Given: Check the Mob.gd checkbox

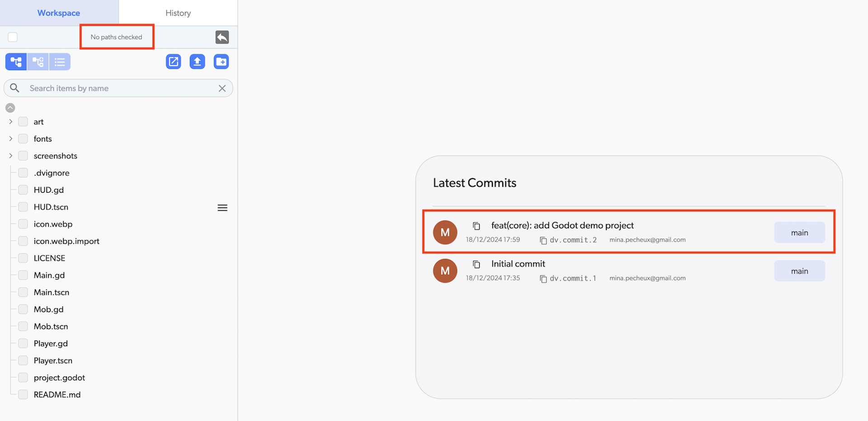Looking at the screenshot, I should click(23, 309).
